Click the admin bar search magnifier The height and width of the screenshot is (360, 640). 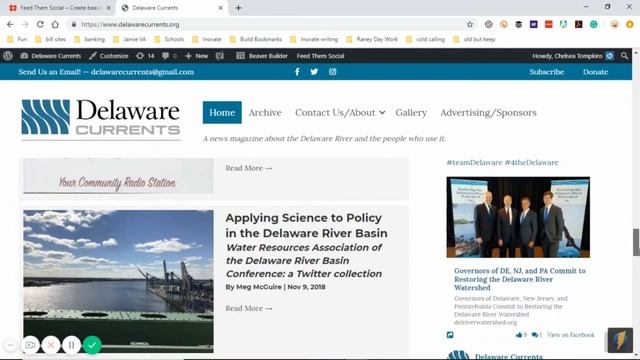click(624, 56)
